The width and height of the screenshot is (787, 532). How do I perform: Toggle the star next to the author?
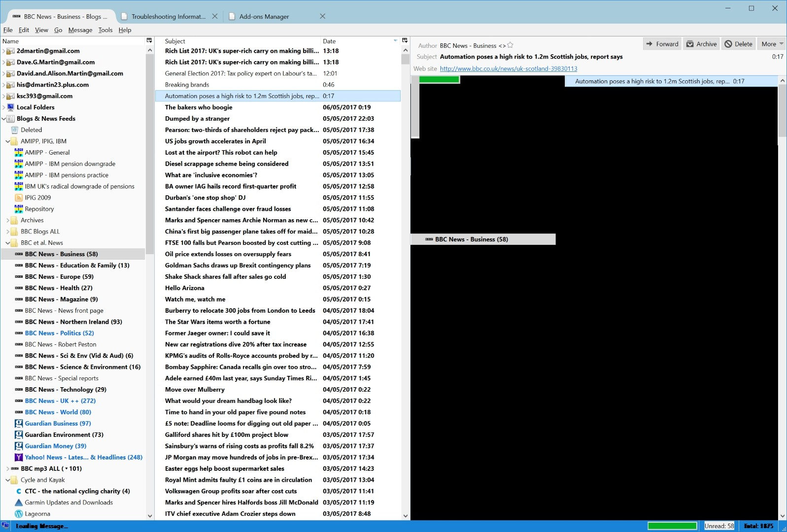tap(510, 45)
